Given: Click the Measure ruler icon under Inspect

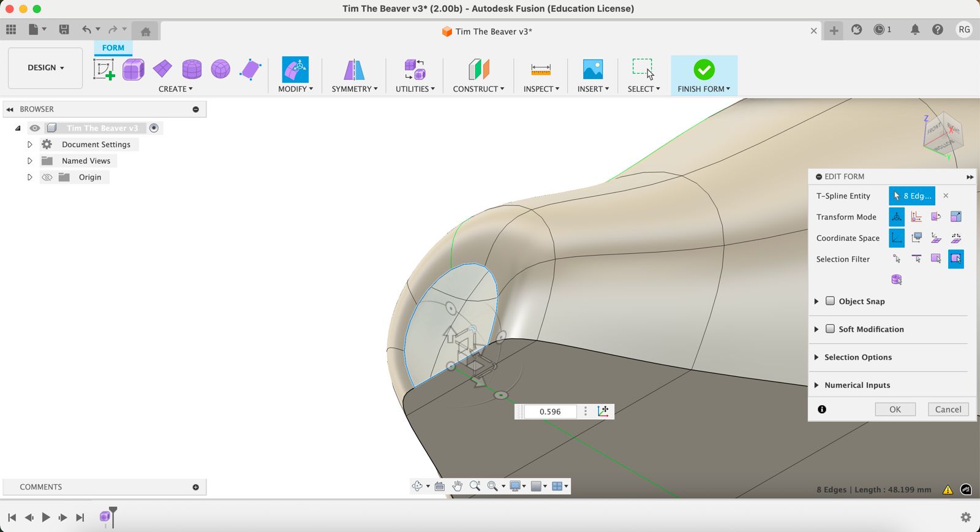Looking at the screenshot, I should (540, 69).
